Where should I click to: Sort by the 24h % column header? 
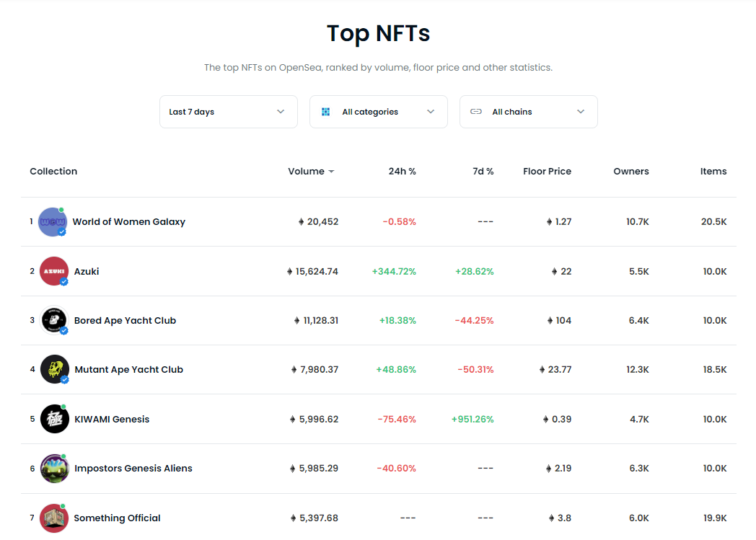(x=402, y=172)
